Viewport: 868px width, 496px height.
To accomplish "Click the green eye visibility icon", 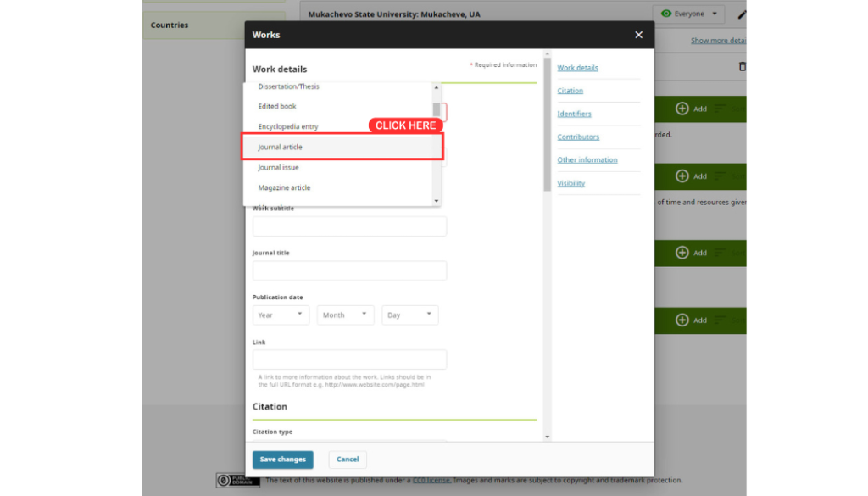I will [666, 14].
